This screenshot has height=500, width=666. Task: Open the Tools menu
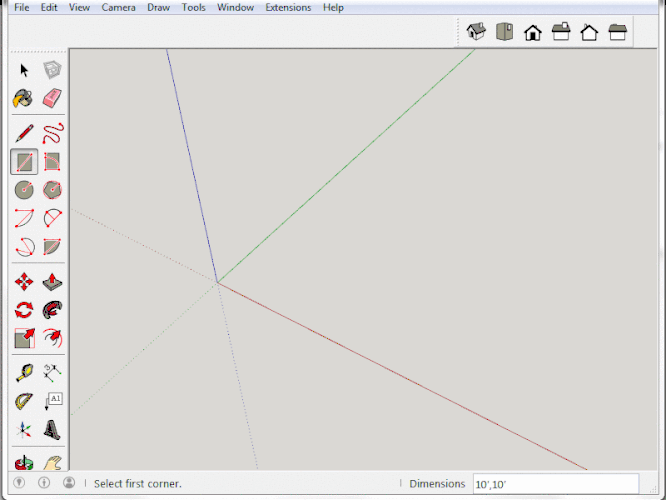pyautogui.click(x=194, y=7)
